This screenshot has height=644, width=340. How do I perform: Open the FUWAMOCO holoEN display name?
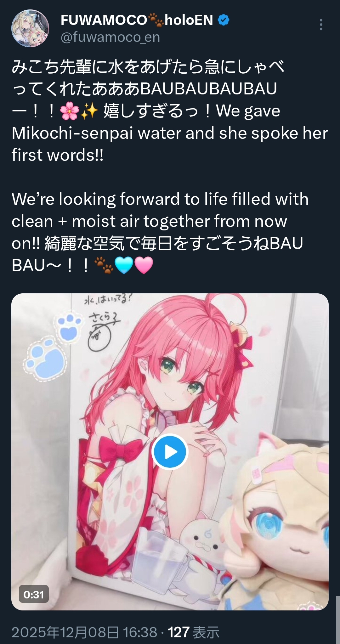[137, 20]
